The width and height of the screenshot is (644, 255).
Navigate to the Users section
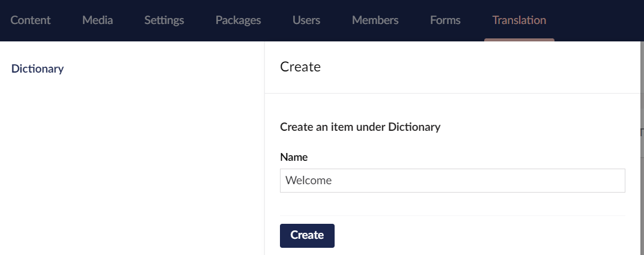[306, 20]
